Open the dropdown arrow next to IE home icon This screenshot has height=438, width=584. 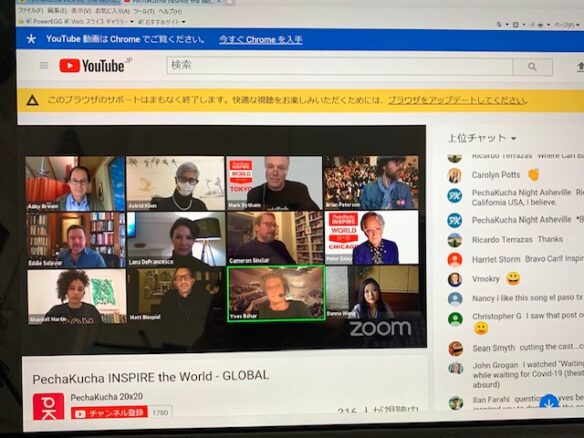click(x=507, y=25)
